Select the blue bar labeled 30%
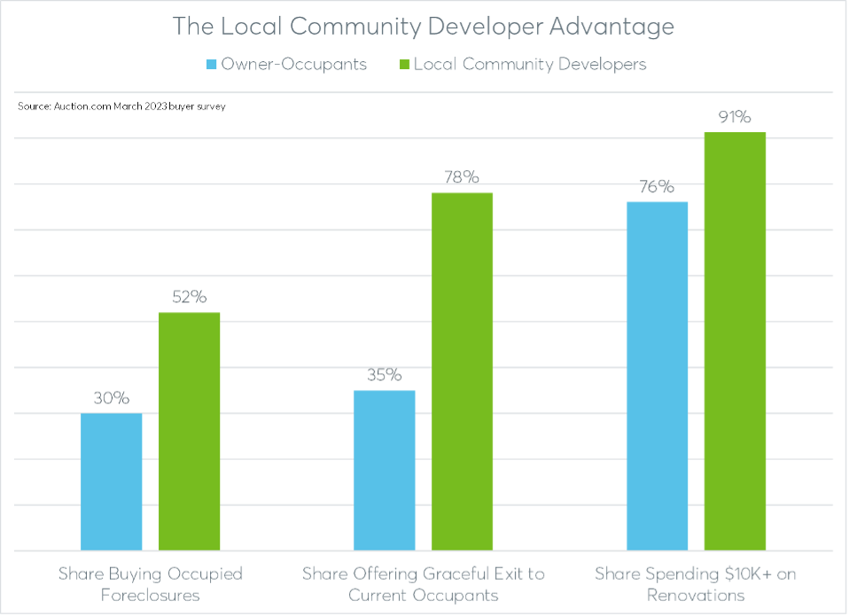849x616 pixels. (x=111, y=481)
